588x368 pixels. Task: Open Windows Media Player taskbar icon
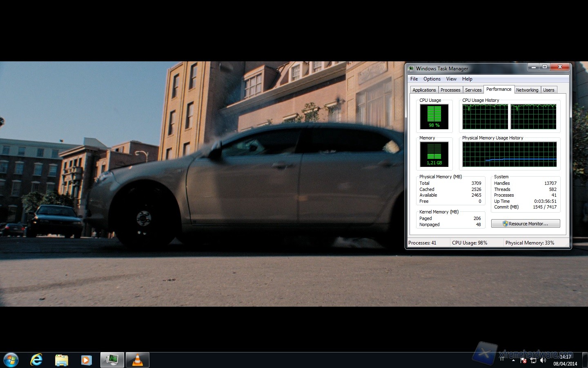(86, 360)
